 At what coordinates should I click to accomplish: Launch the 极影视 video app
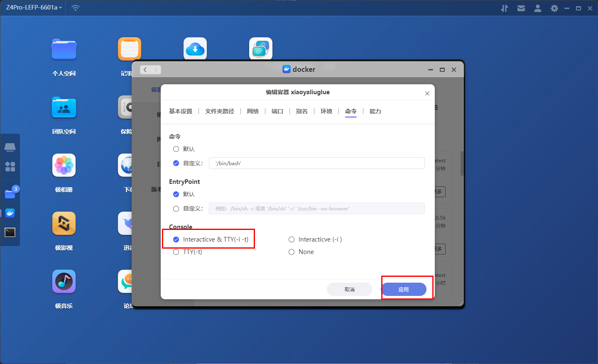point(64,223)
